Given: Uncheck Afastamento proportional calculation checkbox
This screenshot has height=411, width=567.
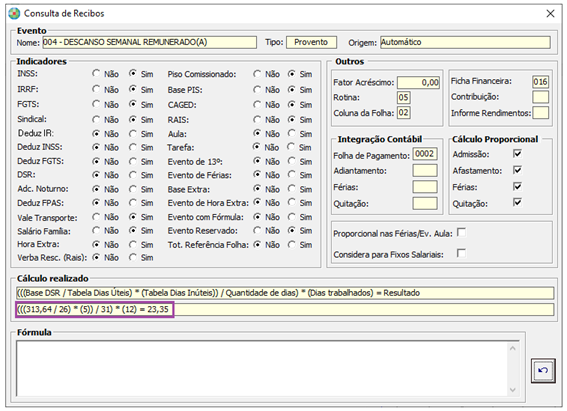Looking at the screenshot, I should [x=517, y=170].
